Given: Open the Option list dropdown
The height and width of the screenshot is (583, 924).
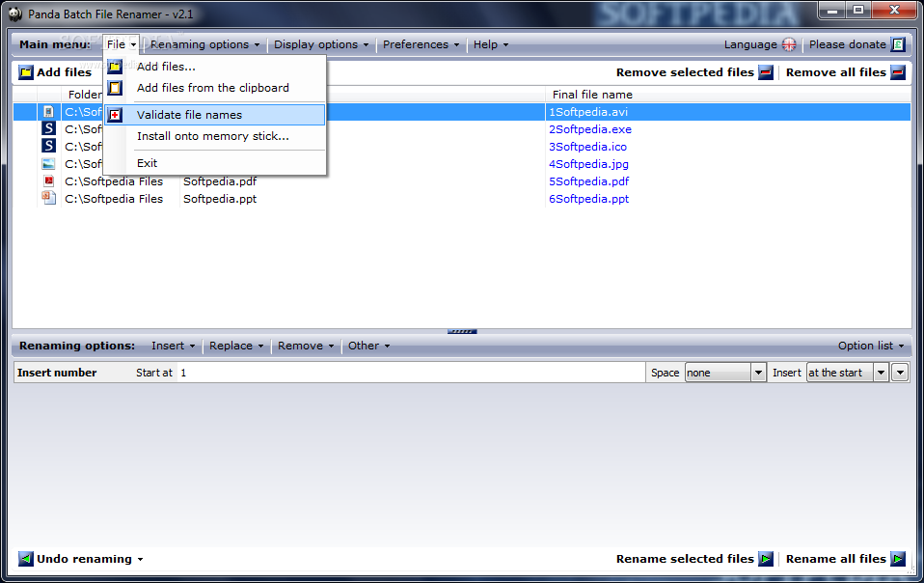Looking at the screenshot, I should tap(871, 346).
